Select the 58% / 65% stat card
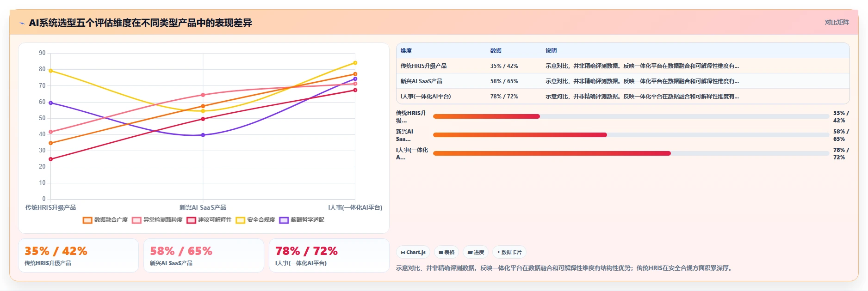Viewport: 868px width, 291px height. click(204, 255)
